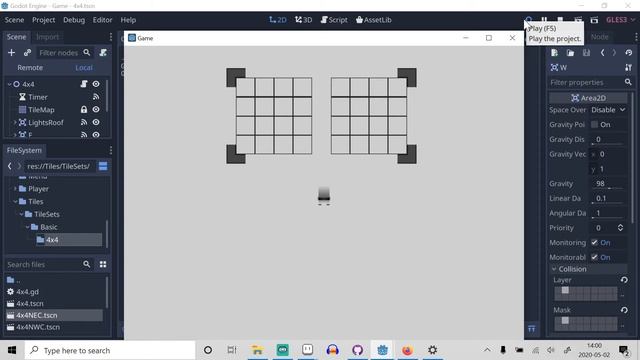
Task: Click the attach script icon in Scene dock
Action: [x=103, y=53]
